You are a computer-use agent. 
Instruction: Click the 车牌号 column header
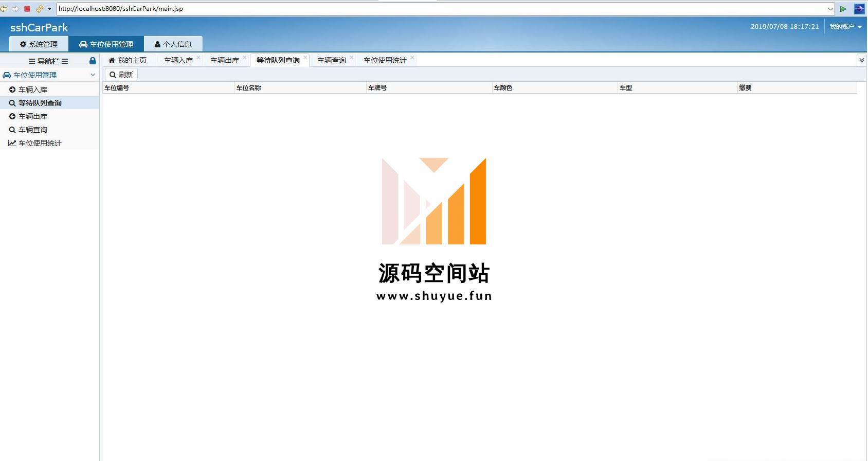(429, 88)
